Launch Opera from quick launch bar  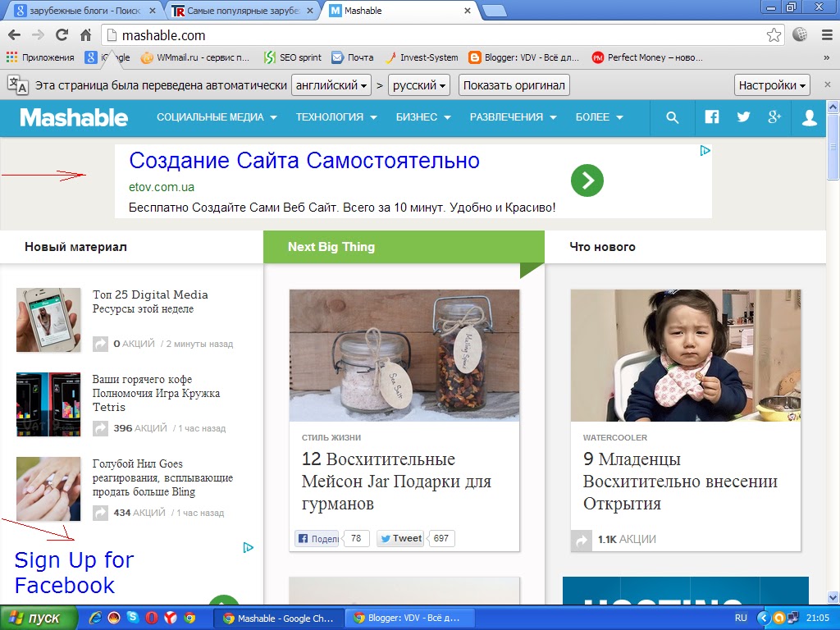click(152, 618)
